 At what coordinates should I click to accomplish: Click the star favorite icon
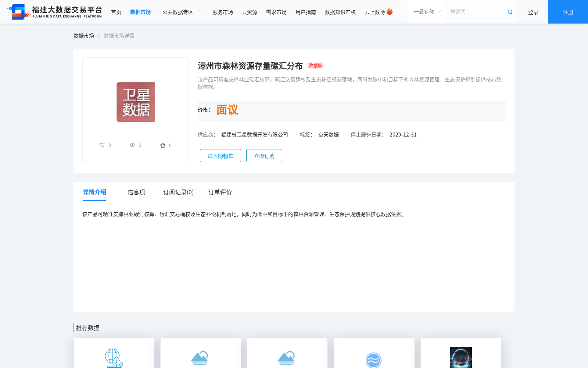tap(163, 145)
